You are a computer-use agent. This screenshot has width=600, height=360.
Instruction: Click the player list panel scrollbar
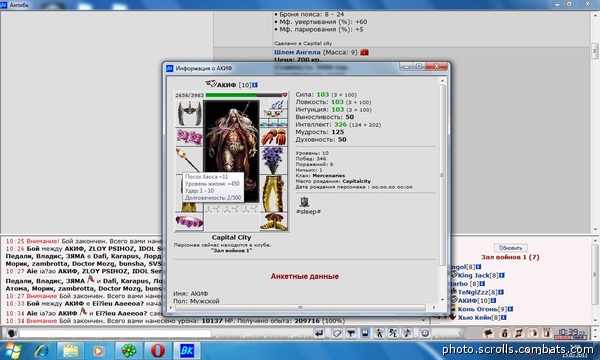(x=595, y=279)
